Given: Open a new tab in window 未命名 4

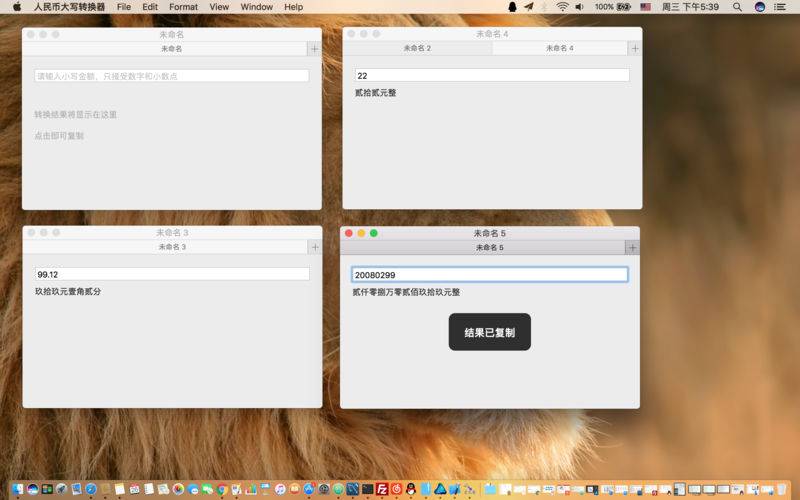Looking at the screenshot, I should [x=634, y=48].
